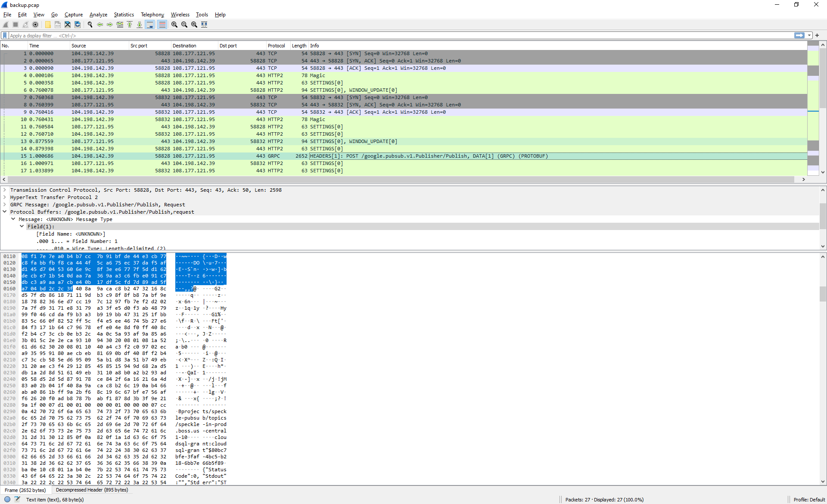The height and width of the screenshot is (504, 827).
Task: Click packet list horizontal scrollbar
Action: [x=401, y=179]
